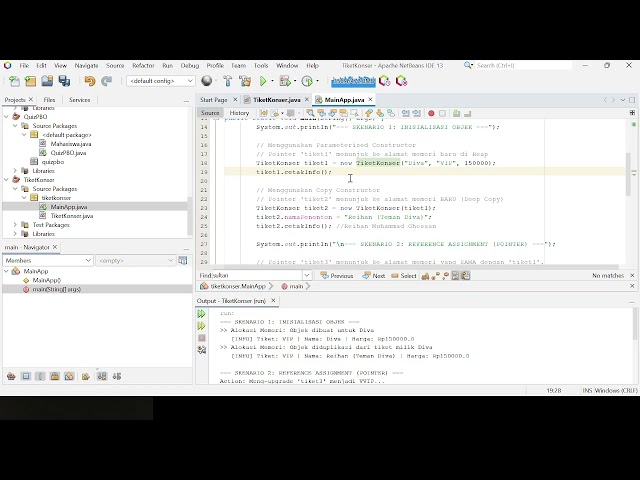This screenshot has width=640, height=480.
Task: Open the default config dropdown
Action: coord(160,81)
